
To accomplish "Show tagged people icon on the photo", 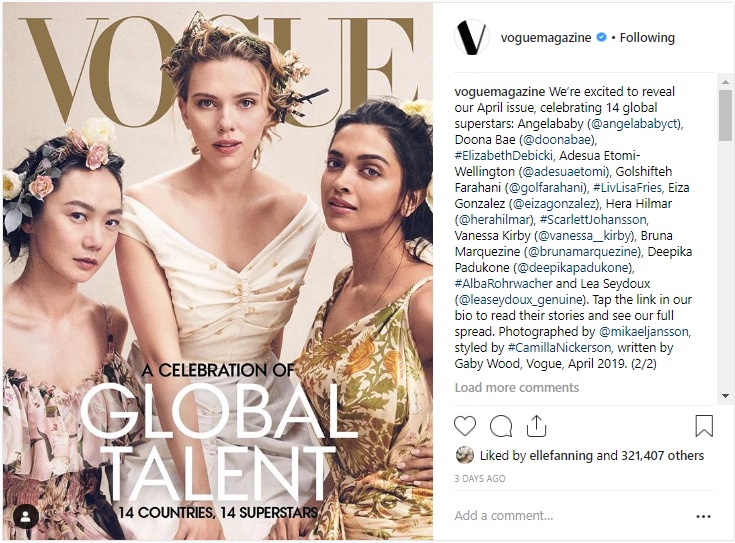I will pos(26,517).
